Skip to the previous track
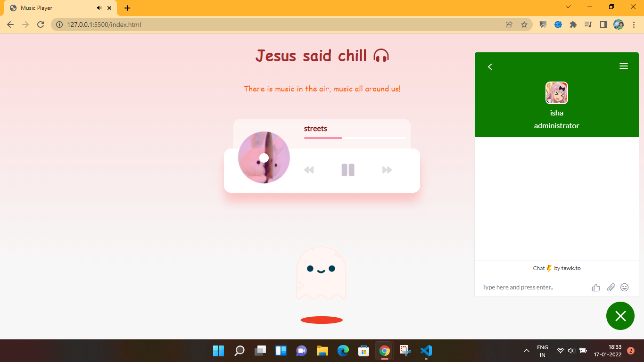 click(x=309, y=170)
